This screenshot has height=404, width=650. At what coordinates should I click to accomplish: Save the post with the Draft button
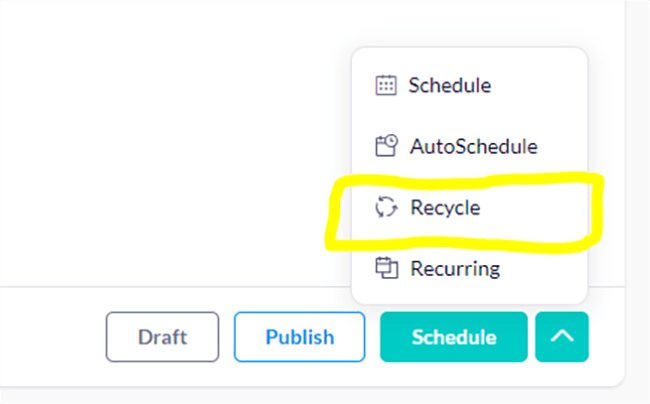[162, 337]
